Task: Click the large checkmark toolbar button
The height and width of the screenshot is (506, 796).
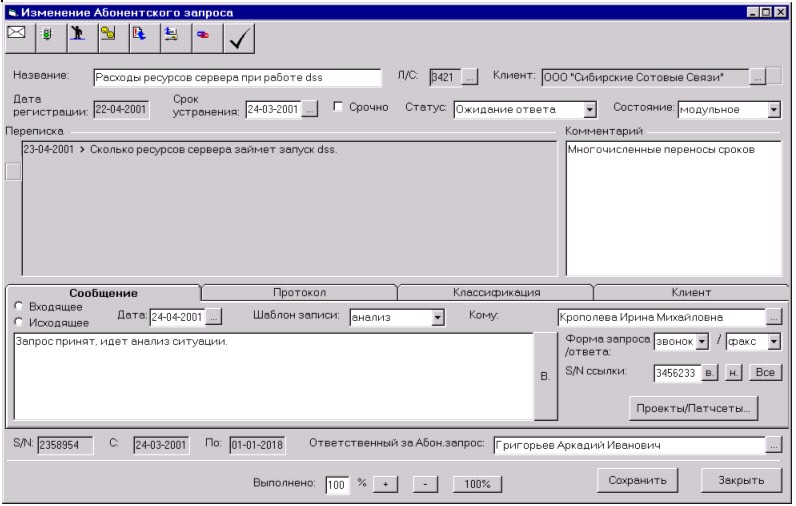Action: (x=239, y=38)
